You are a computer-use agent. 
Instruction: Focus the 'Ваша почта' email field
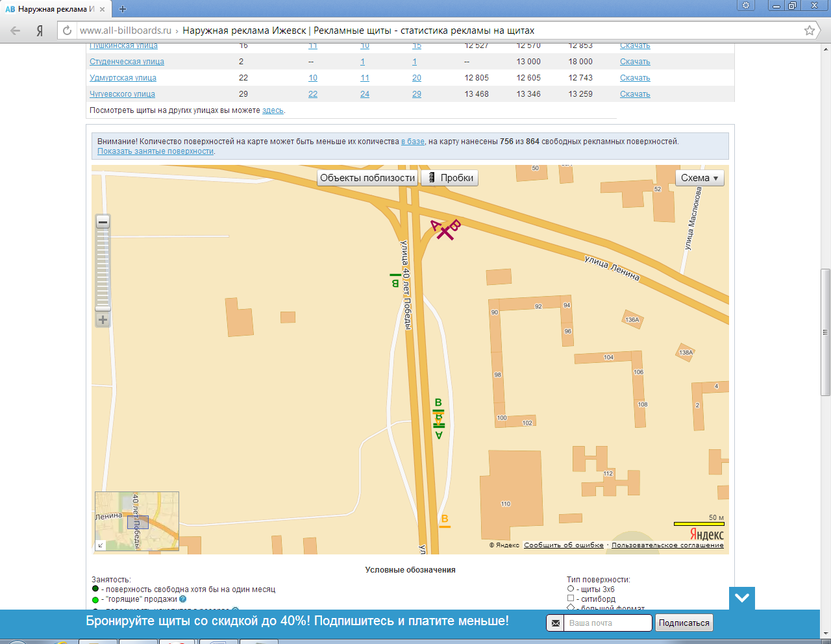pyautogui.click(x=608, y=623)
